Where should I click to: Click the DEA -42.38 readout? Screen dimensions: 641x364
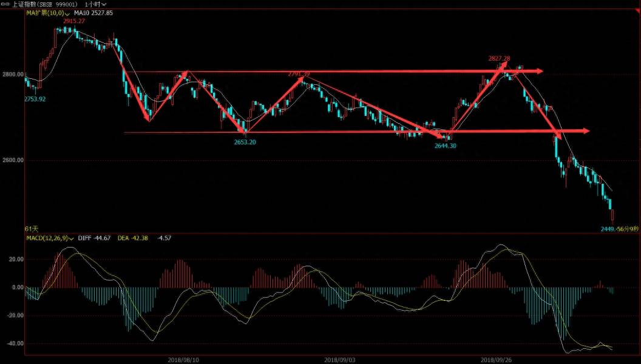[132, 238]
